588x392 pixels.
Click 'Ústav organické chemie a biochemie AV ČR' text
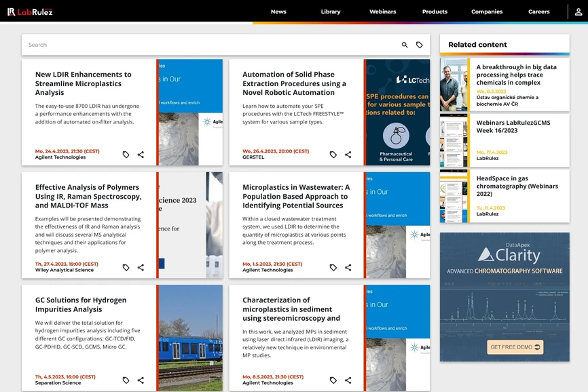click(x=507, y=101)
